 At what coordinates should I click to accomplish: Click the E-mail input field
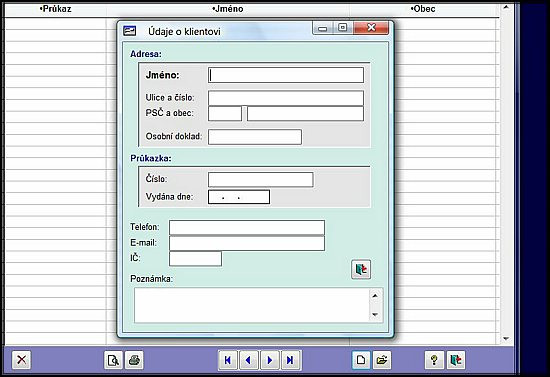247,243
